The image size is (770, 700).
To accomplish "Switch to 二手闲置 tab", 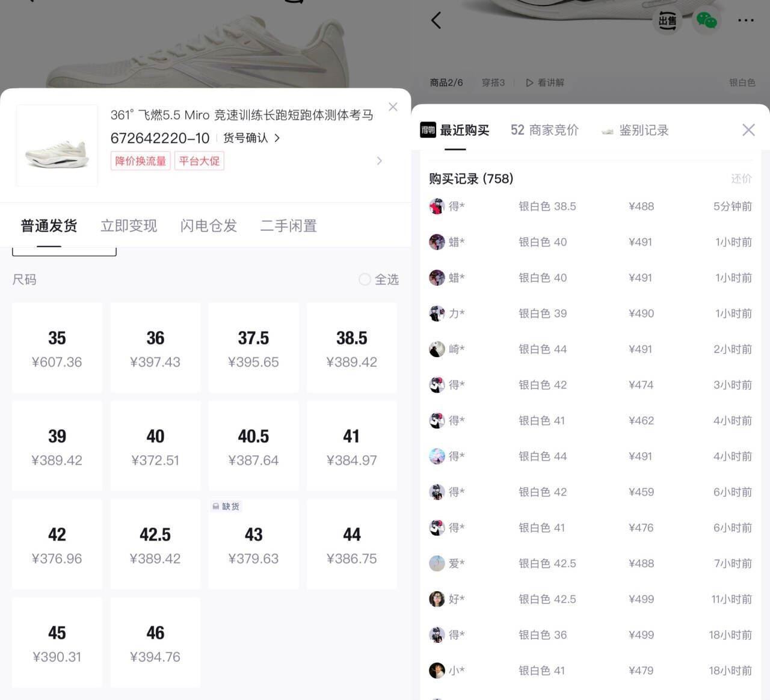I will (x=288, y=226).
